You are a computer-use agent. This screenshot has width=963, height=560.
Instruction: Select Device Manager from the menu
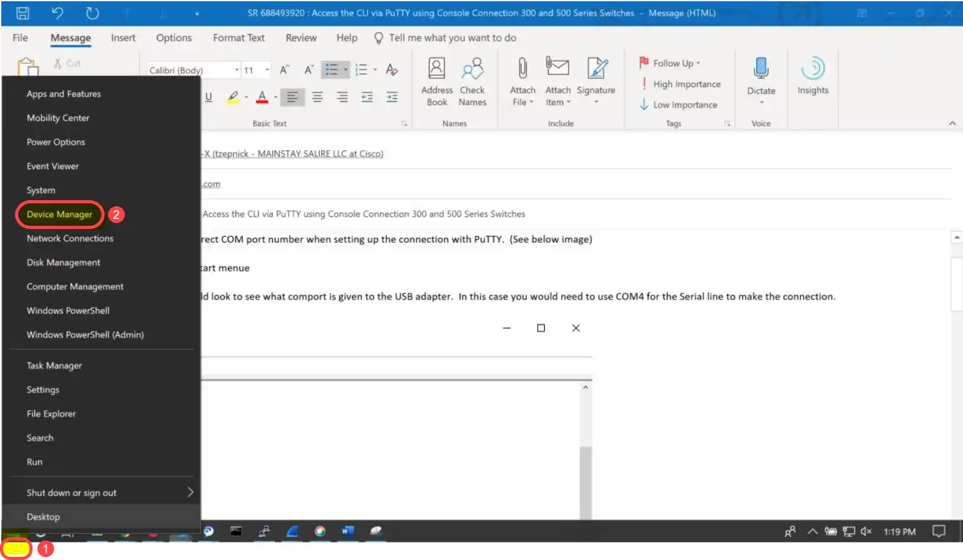pyautogui.click(x=59, y=214)
